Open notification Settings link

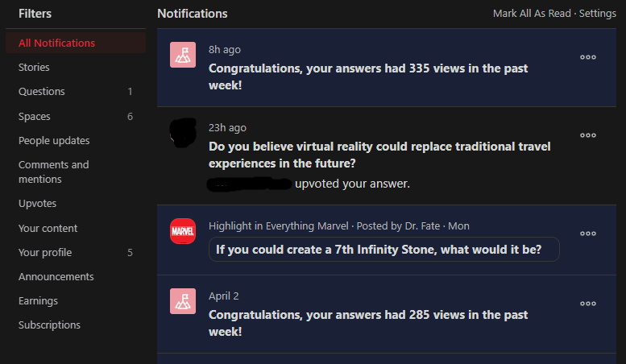(x=598, y=14)
